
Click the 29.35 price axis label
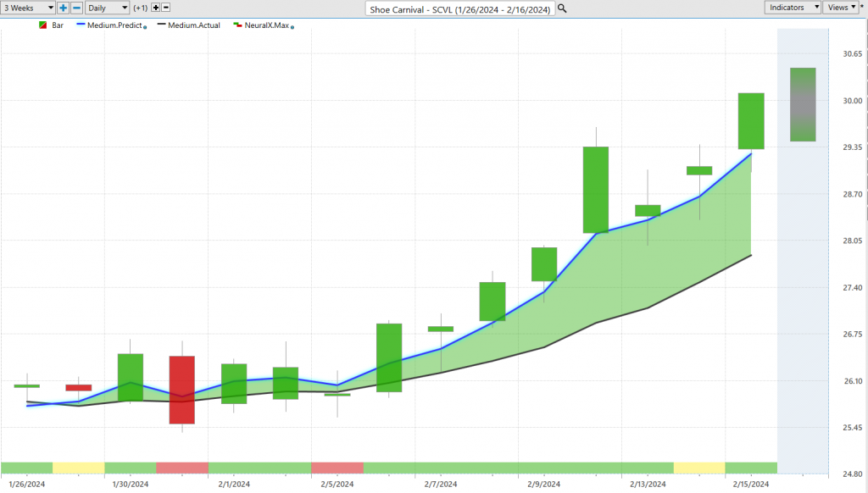853,147
